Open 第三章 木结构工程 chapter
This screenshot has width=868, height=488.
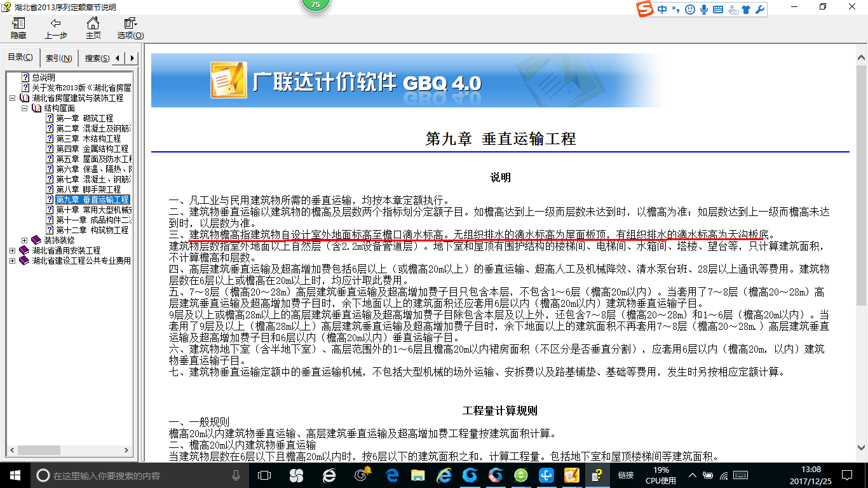(88, 139)
